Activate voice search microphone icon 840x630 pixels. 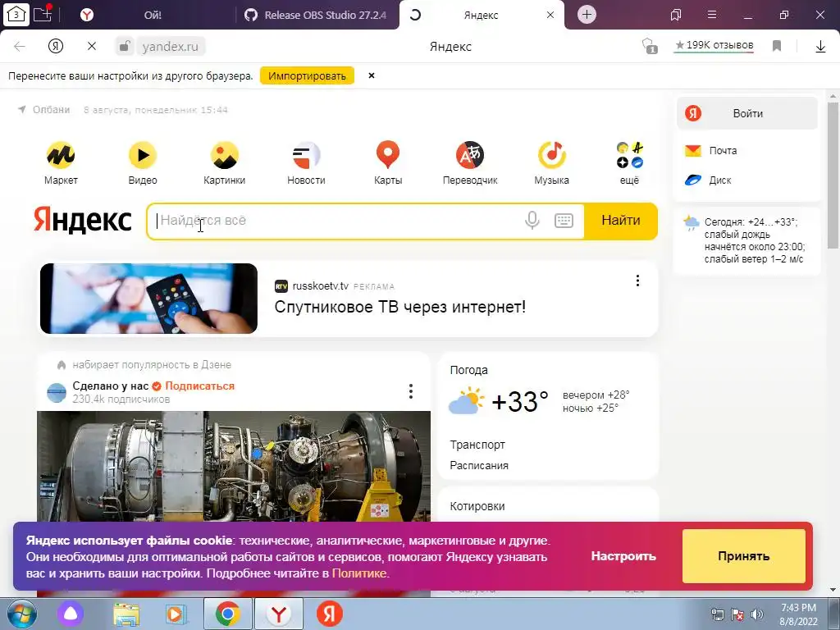coord(532,220)
